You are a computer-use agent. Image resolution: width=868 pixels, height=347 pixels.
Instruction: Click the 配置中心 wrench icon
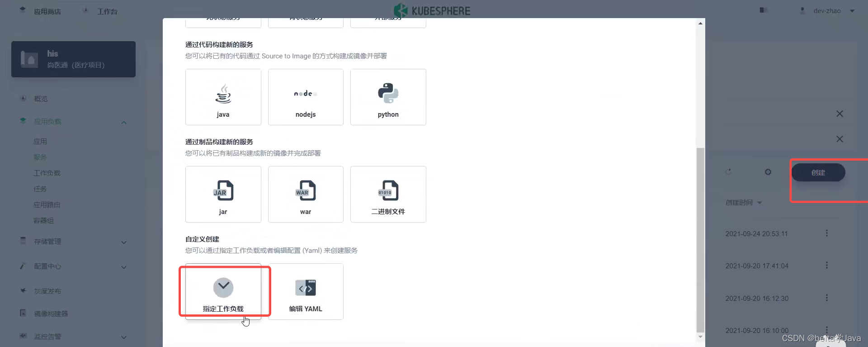[23, 266]
